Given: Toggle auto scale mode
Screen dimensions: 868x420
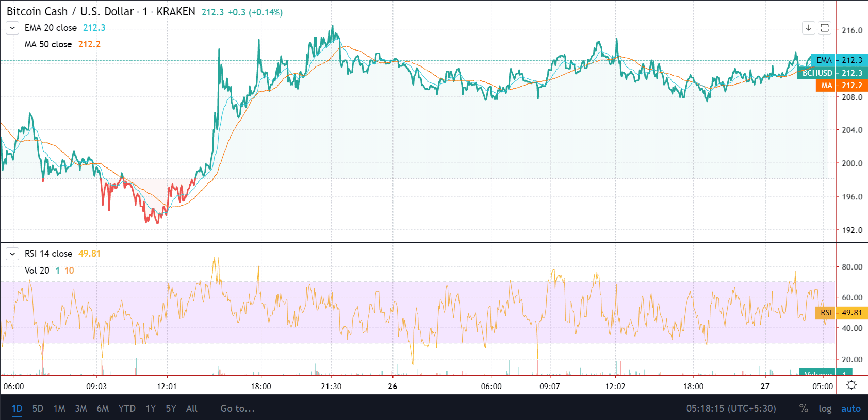Looking at the screenshot, I should point(851,409).
